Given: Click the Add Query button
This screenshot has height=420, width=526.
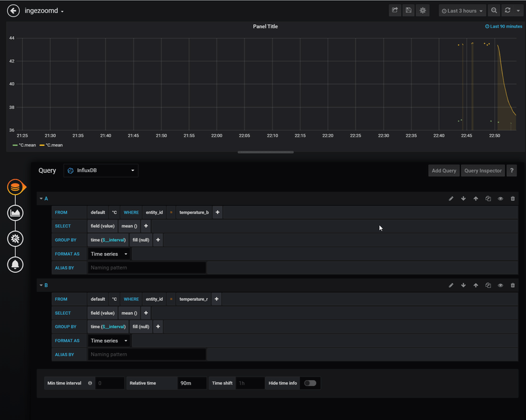Looking at the screenshot, I should 444,171.
